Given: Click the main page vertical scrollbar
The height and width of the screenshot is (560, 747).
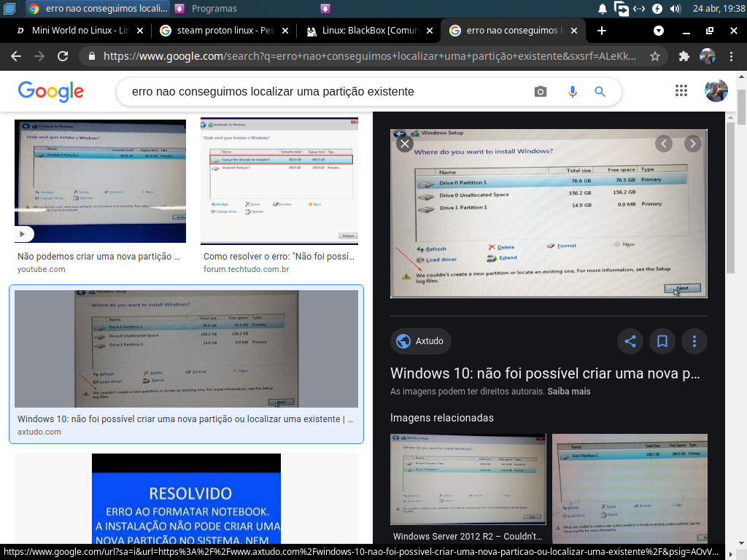Looking at the screenshot, I should [741, 108].
